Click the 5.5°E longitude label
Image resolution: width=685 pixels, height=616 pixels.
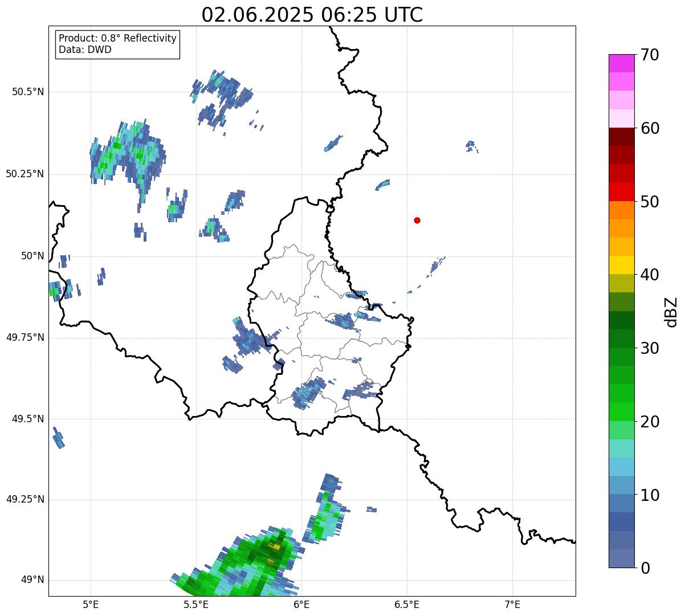196,604
